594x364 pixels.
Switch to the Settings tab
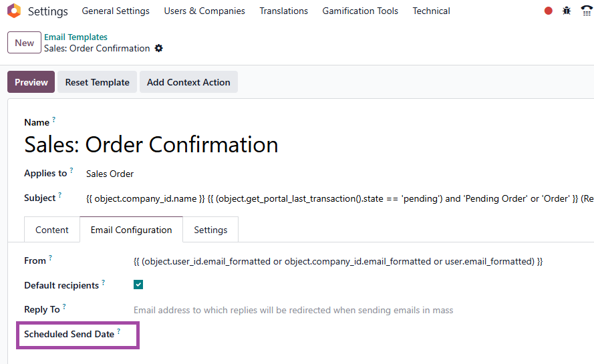210,230
